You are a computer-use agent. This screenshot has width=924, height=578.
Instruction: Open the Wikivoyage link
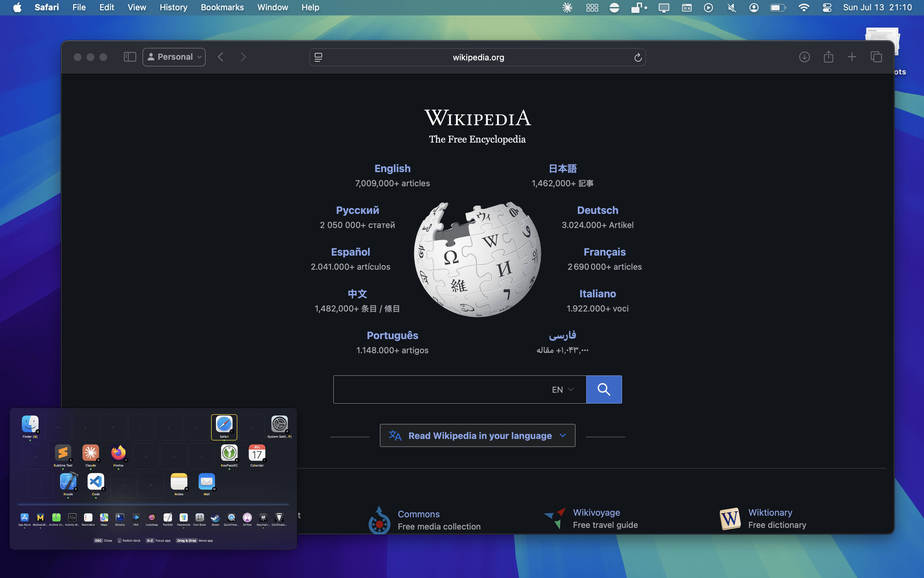596,512
